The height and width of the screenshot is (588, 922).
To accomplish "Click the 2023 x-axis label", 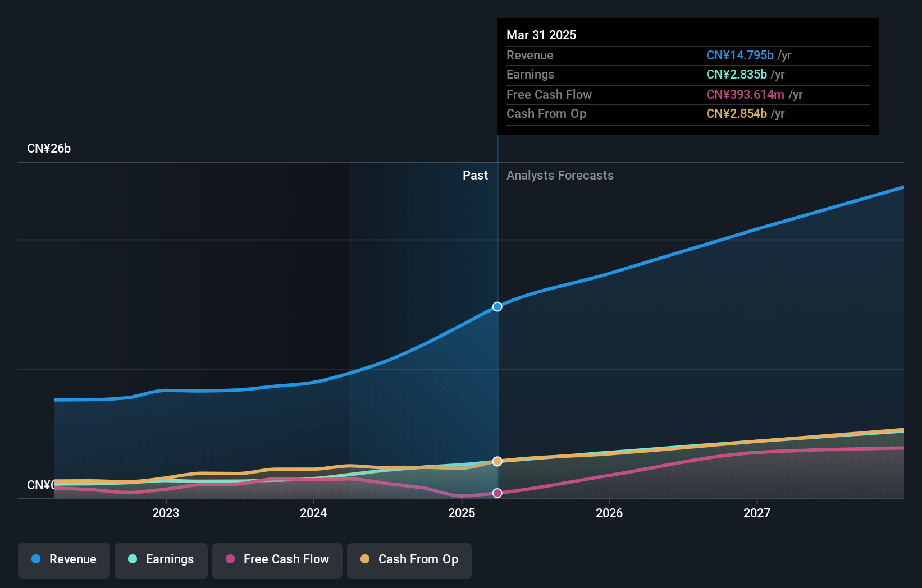I will [x=166, y=513].
